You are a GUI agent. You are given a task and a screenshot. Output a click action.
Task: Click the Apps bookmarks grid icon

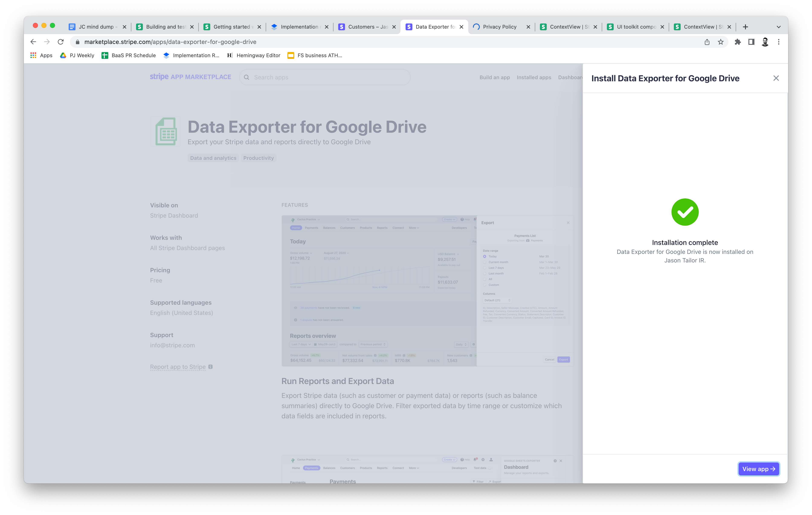[33, 55]
